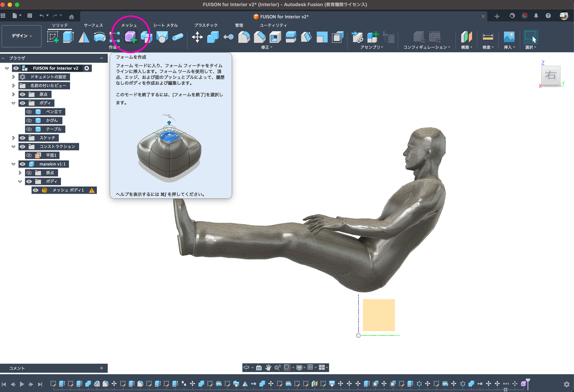
Task: Click the notifications bell icon
Action: pyautogui.click(x=536, y=16)
